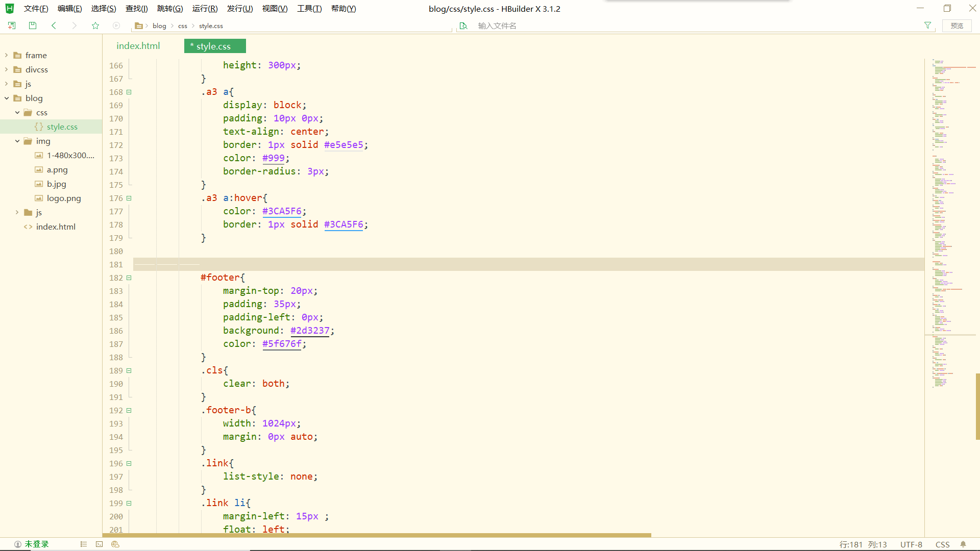Click the style.css braces file icon
Viewport: 980px width, 551px height.
(39, 127)
